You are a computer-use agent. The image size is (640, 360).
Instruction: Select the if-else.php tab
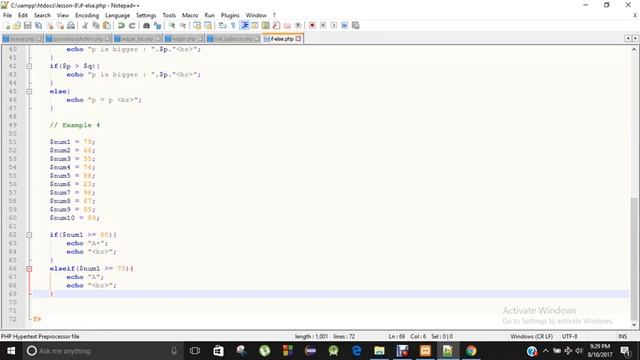pyautogui.click(x=282, y=39)
